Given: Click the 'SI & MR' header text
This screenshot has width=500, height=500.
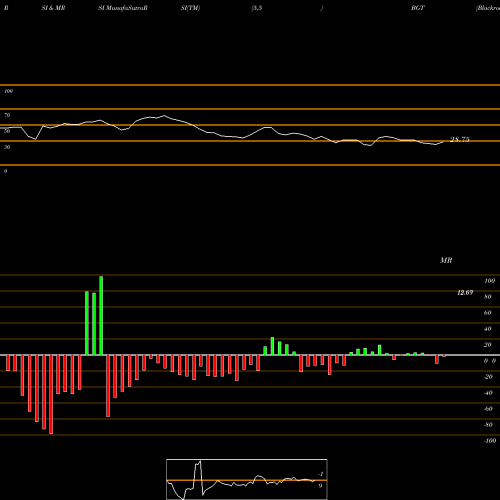Looking at the screenshot, I should [x=53, y=8].
